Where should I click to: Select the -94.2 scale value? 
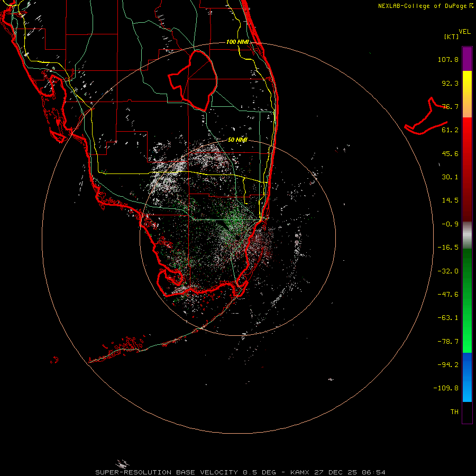[x=448, y=365]
